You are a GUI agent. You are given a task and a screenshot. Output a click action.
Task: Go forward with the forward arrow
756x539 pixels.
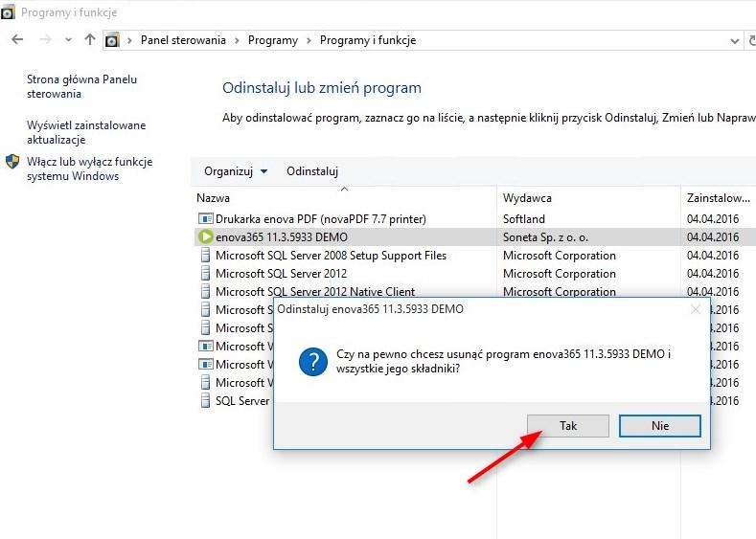pos(45,39)
